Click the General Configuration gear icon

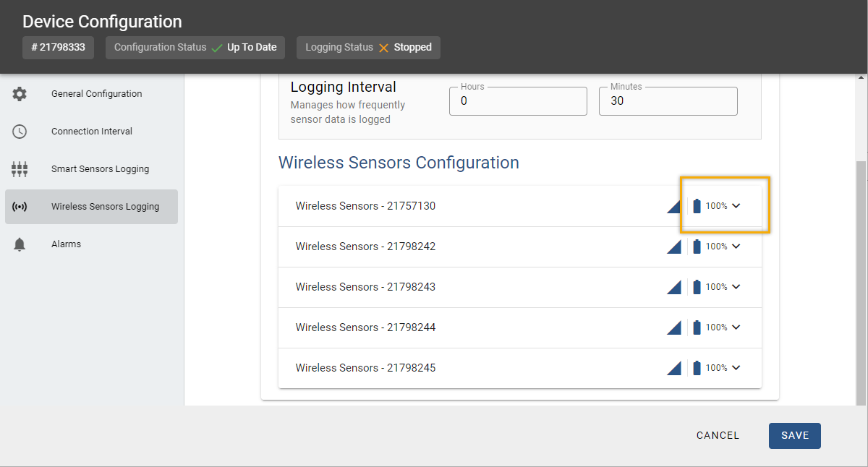(20, 94)
